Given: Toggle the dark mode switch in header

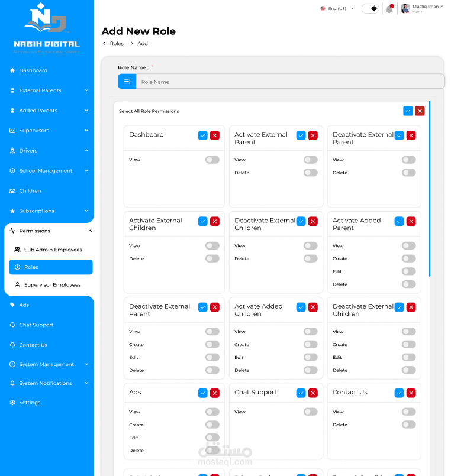Looking at the screenshot, I should [371, 8].
